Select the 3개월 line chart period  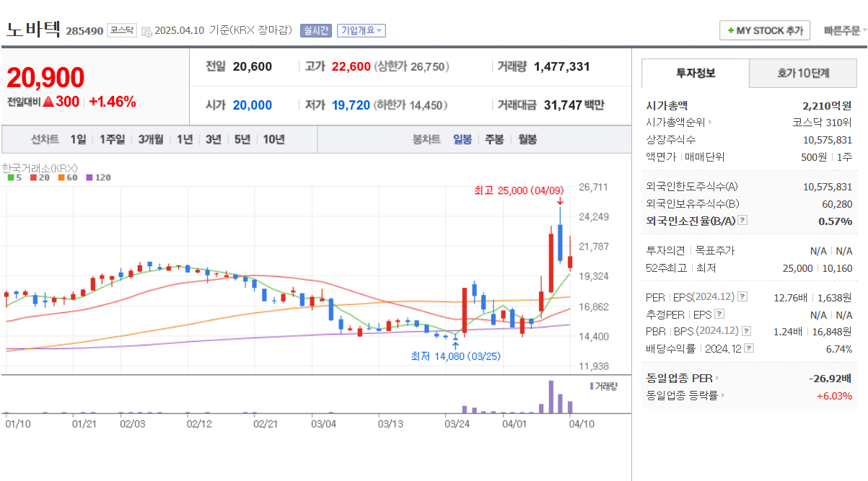tap(151, 139)
